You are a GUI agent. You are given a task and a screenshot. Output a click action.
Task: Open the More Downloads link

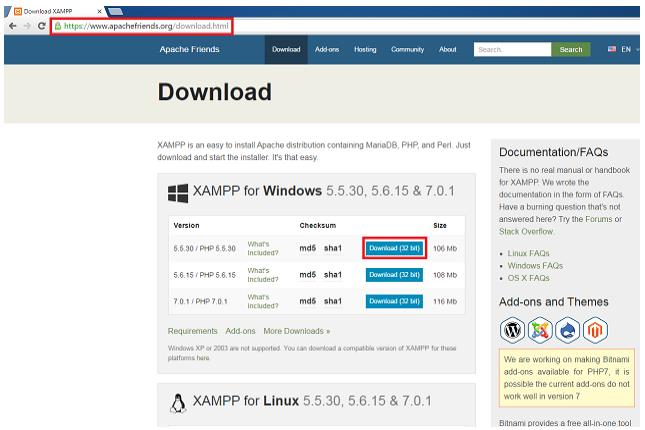pyautogui.click(x=297, y=331)
